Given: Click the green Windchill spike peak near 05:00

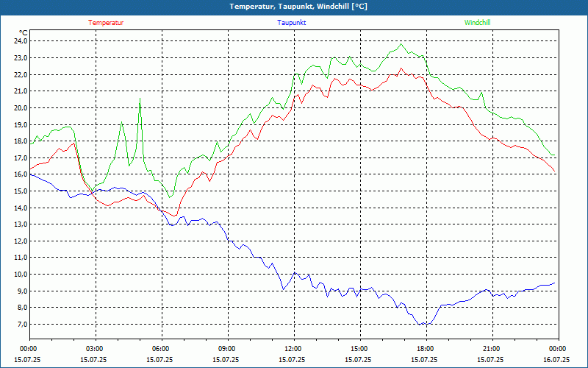Looking at the screenshot, I should 140,99.
